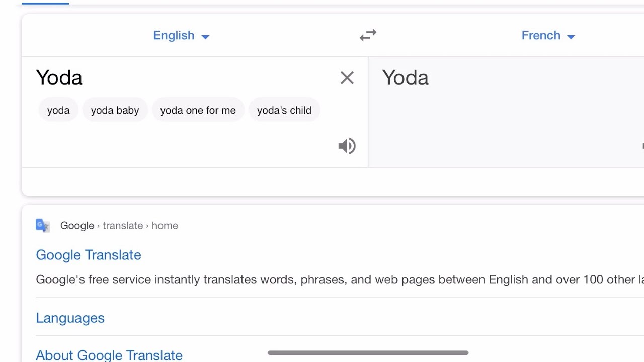Pick the "yoda one for me" suggestion
The width and height of the screenshot is (644, 362).
[198, 110]
